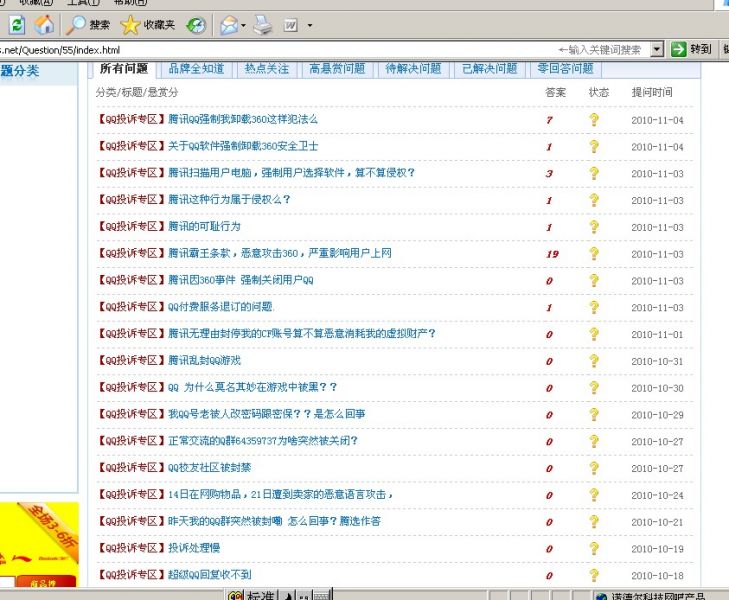Open the 已解决问题 tab
Screen dimensions: 729x600
490,69
